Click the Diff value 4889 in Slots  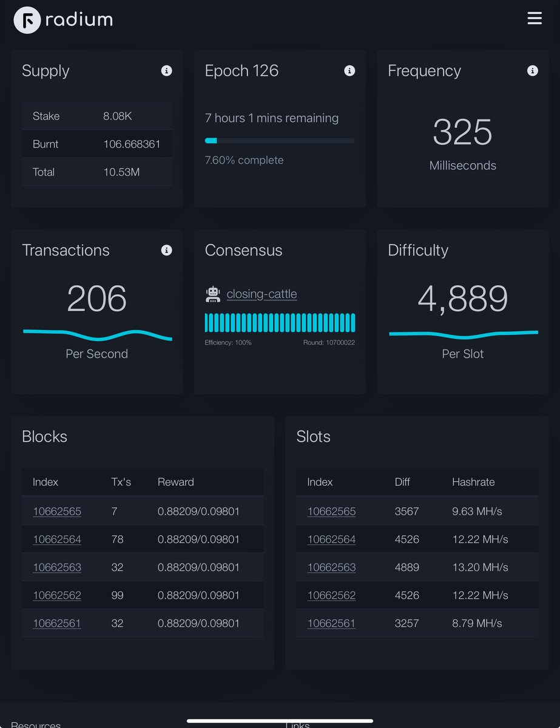coord(407,567)
